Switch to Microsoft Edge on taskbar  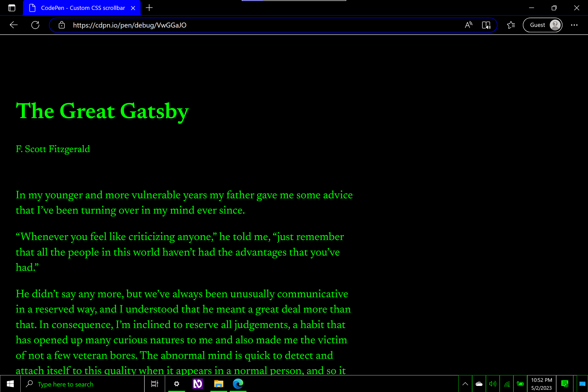[238, 384]
